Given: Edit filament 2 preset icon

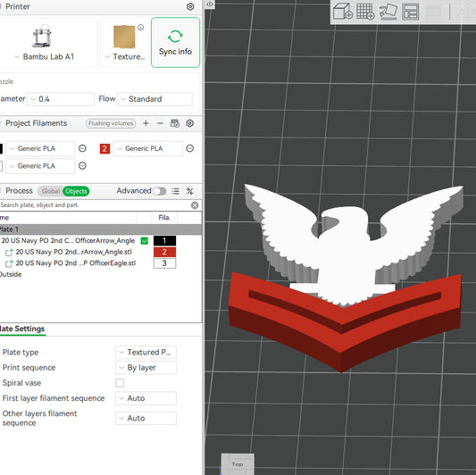Looking at the screenshot, I should pyautogui.click(x=189, y=148).
